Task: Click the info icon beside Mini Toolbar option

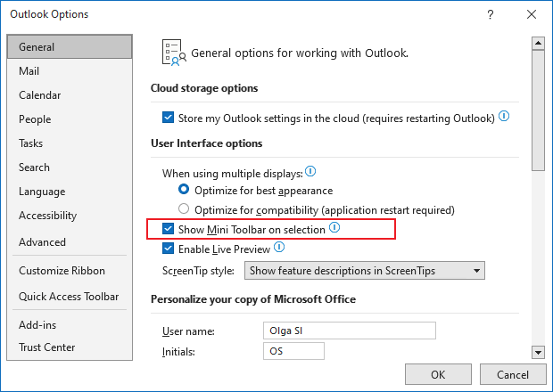Action: pyautogui.click(x=334, y=227)
